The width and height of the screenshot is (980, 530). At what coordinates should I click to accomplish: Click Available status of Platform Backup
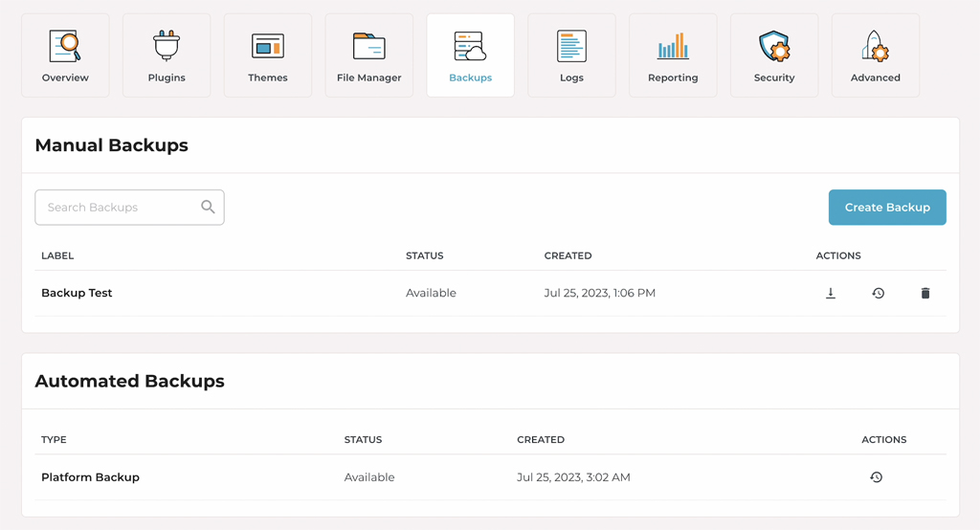(369, 476)
